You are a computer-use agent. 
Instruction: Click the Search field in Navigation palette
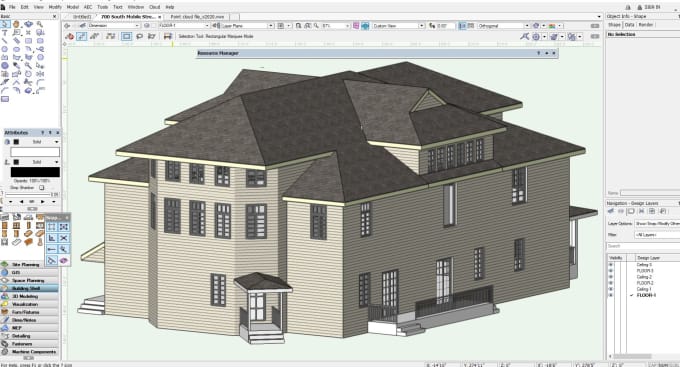coord(643,246)
